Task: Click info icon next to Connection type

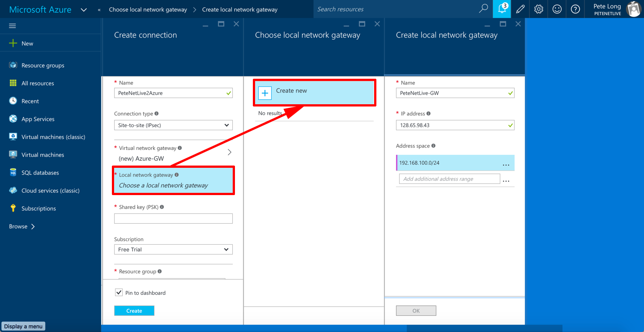Action: (156, 114)
